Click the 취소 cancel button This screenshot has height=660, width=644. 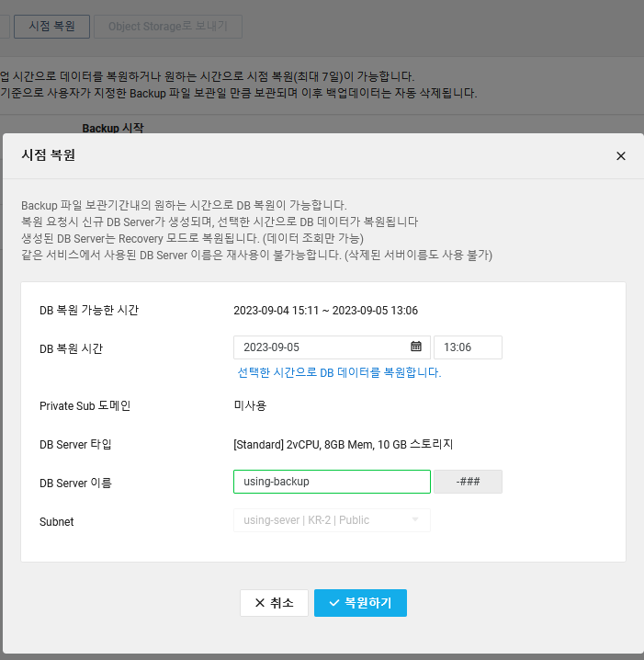[275, 603]
